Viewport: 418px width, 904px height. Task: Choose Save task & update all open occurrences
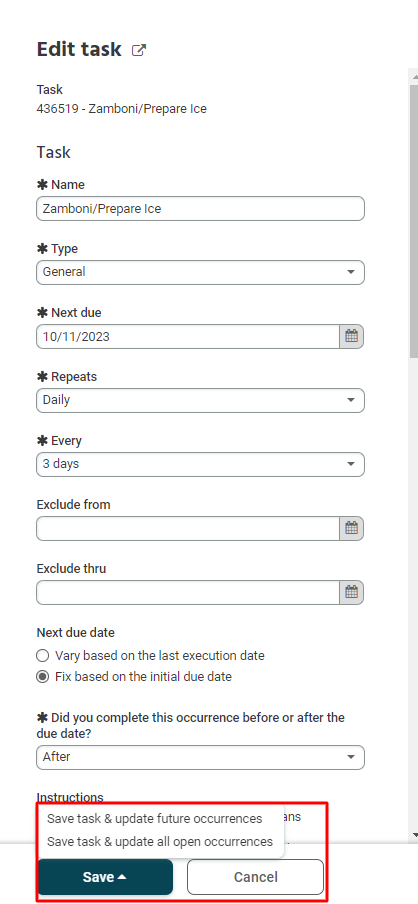[x=160, y=842]
